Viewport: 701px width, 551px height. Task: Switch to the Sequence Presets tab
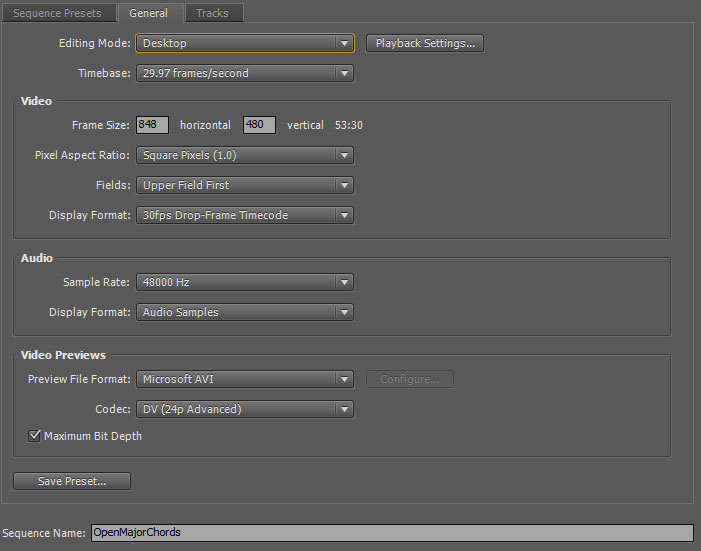point(58,13)
